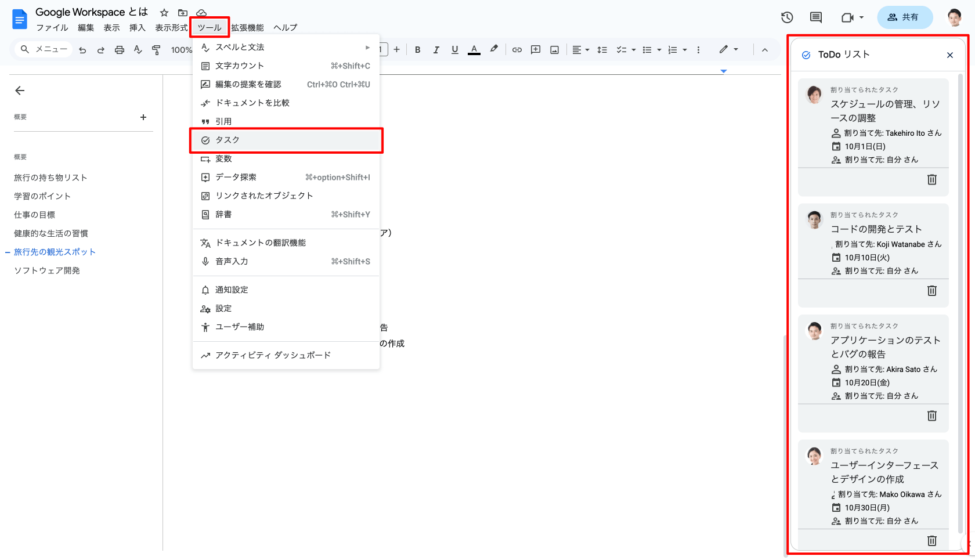
Task: Delete the ユーザーインターフェース task
Action: click(932, 541)
